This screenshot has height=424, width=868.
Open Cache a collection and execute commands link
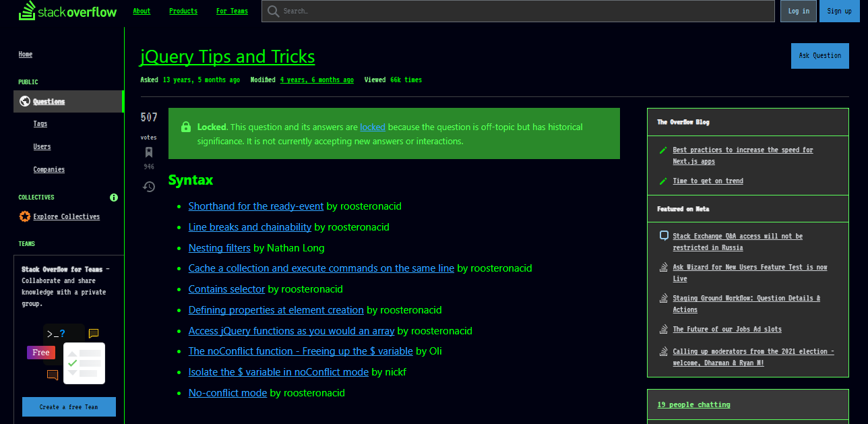tap(321, 268)
